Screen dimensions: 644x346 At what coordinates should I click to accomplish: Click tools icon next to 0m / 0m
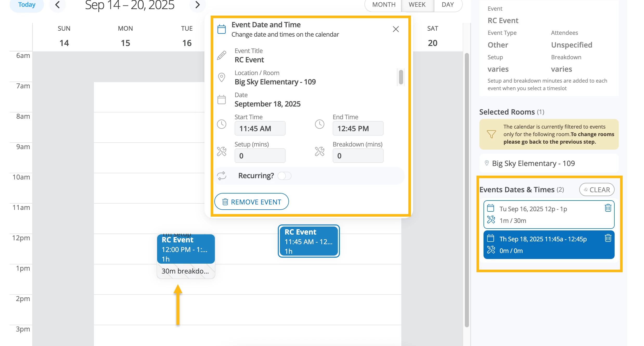tap(491, 250)
